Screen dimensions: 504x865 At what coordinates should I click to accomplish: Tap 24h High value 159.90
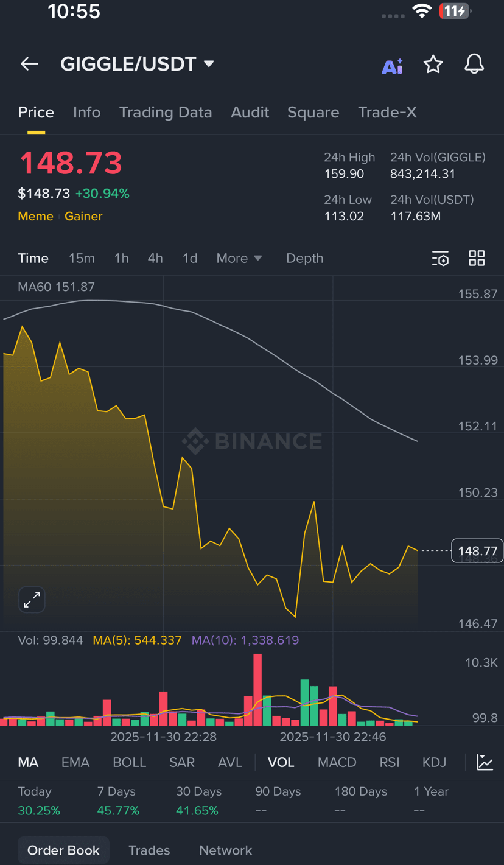click(344, 174)
